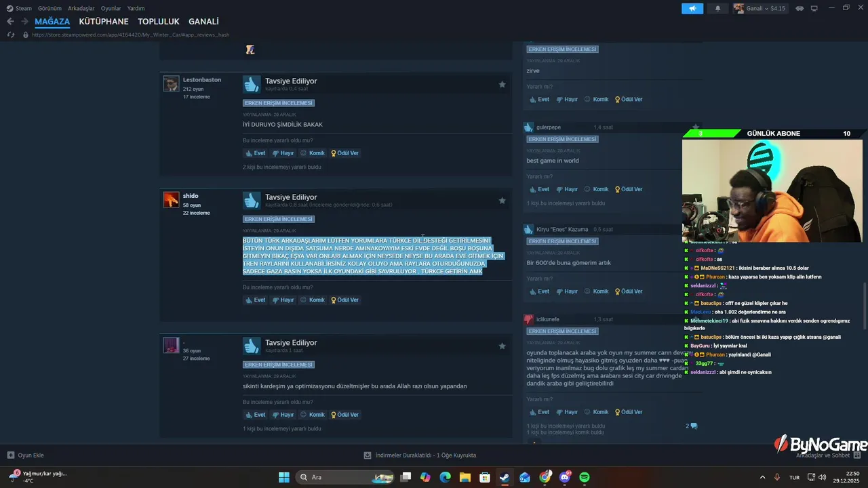The width and height of the screenshot is (868, 488).
Task: Open shido's profile avatar
Action: pos(171,199)
